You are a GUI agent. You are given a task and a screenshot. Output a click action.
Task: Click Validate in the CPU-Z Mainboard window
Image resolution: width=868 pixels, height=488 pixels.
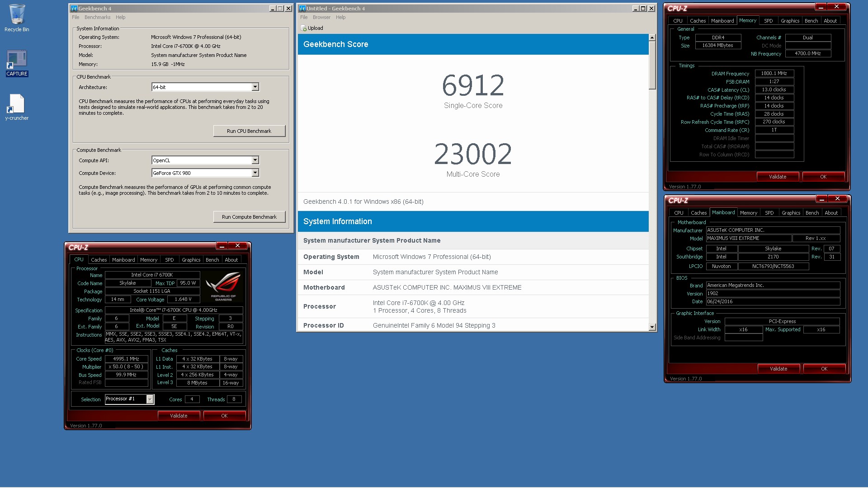click(778, 369)
